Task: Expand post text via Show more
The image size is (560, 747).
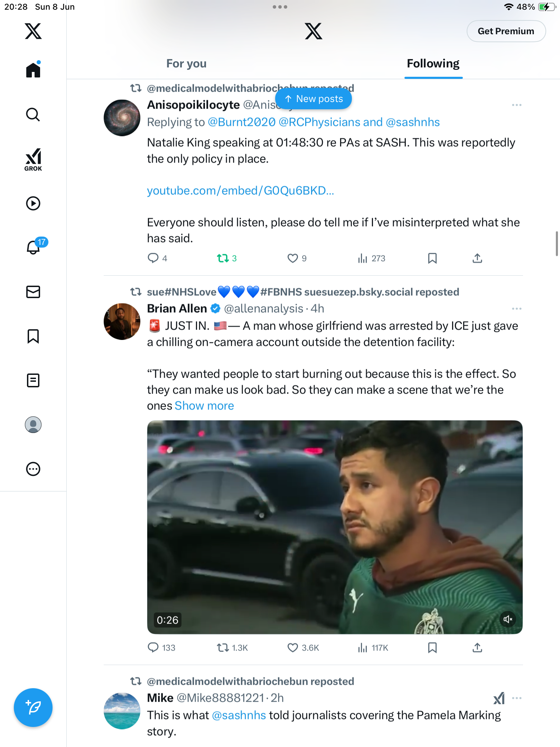Action: pos(204,406)
